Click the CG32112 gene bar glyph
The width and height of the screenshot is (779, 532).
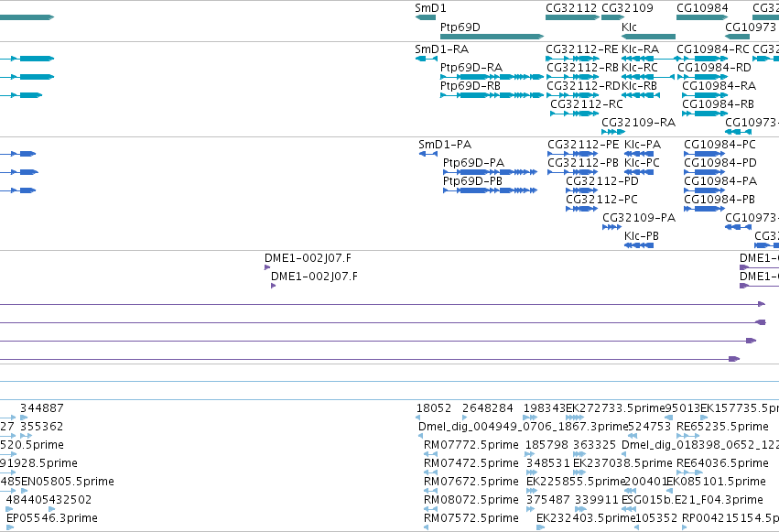(572, 17)
